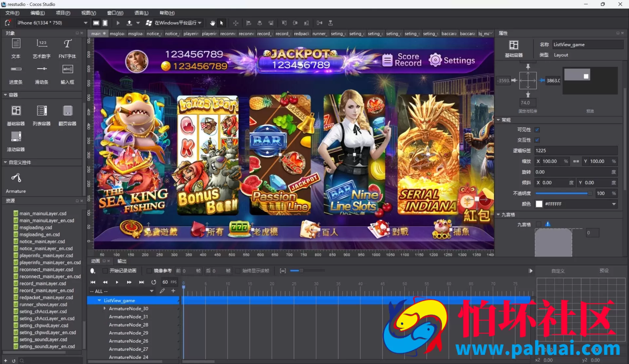Toggle the 可见性 visibility checkbox

click(537, 130)
